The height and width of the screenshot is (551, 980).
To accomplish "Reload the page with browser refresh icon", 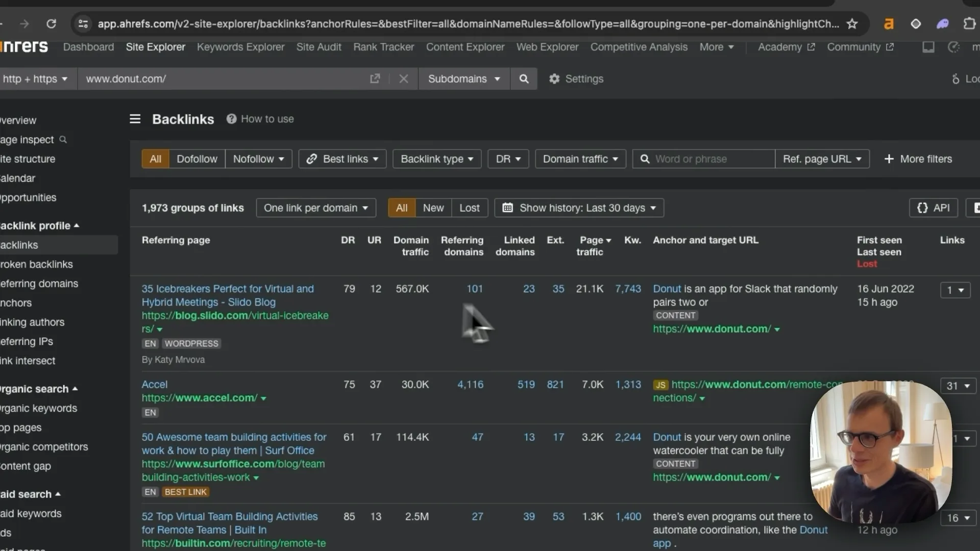I will 51,23.
